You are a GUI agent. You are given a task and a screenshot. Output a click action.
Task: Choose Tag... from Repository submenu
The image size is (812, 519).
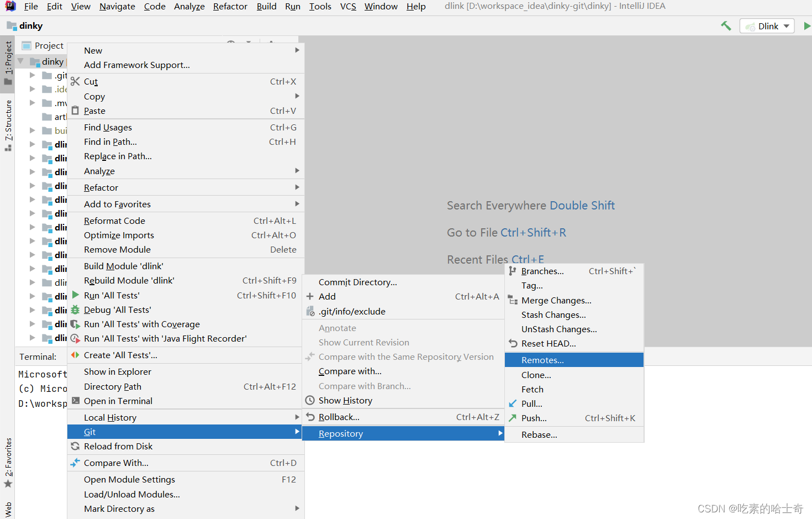point(574,286)
